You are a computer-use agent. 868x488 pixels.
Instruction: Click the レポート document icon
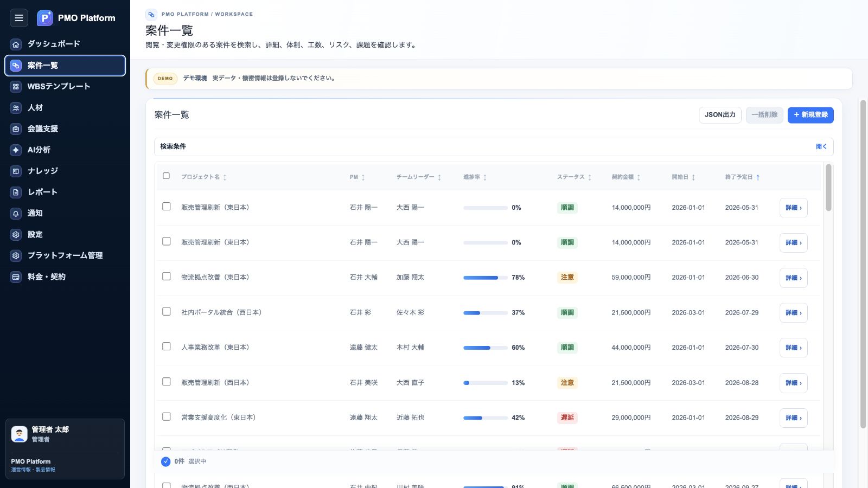(16, 192)
